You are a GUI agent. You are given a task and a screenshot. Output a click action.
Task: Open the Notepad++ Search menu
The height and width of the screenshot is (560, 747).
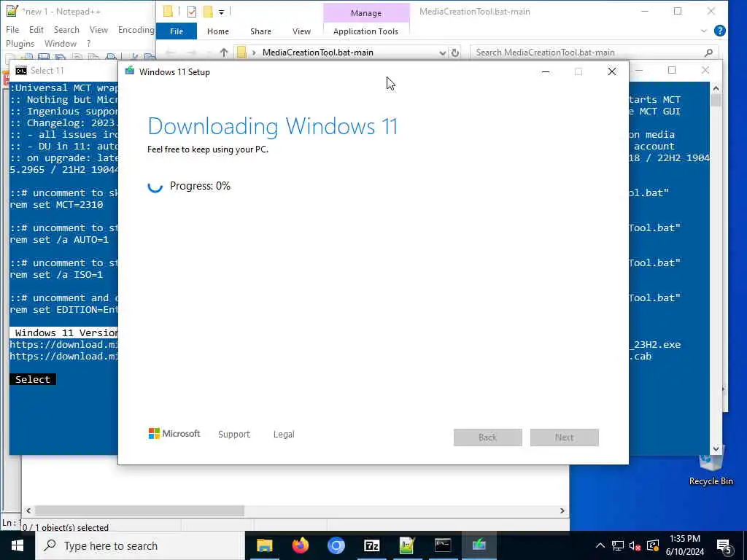pyautogui.click(x=66, y=29)
